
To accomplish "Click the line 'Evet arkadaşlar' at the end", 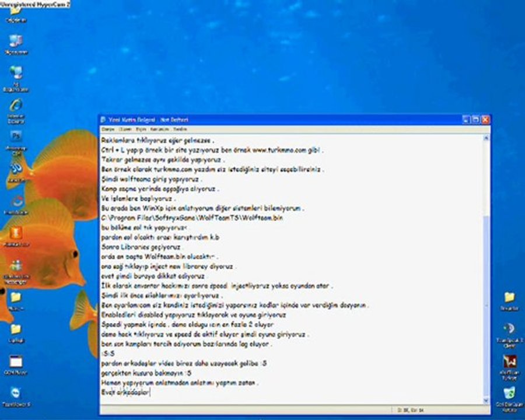I will click(x=125, y=392).
